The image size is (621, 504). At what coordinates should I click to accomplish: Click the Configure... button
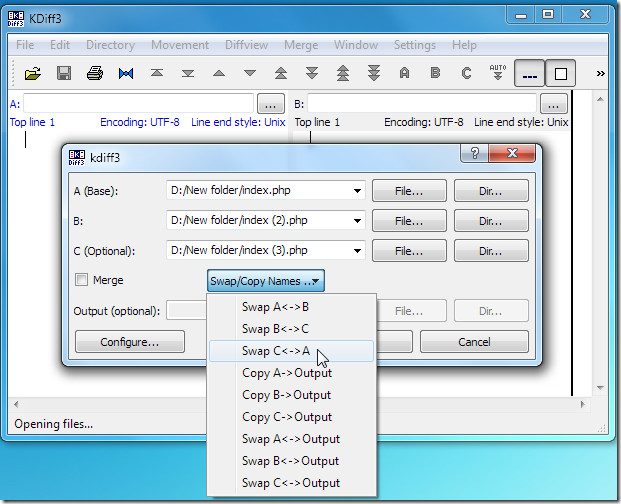(x=130, y=342)
